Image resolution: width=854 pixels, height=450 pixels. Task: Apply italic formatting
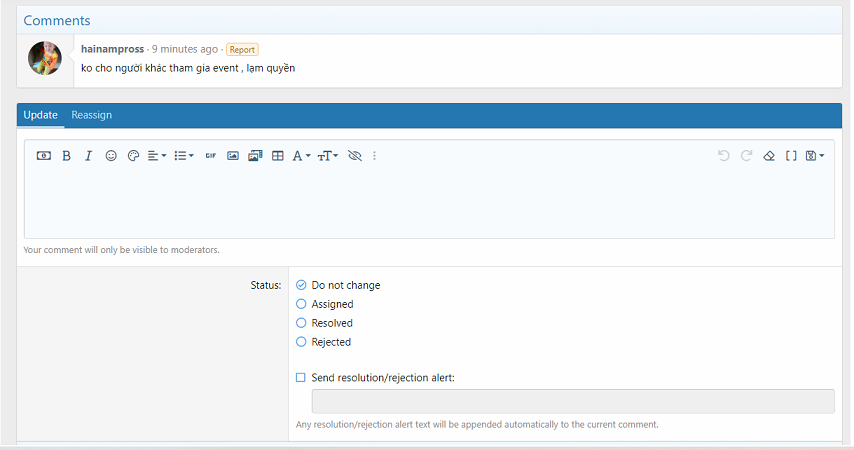[88, 156]
